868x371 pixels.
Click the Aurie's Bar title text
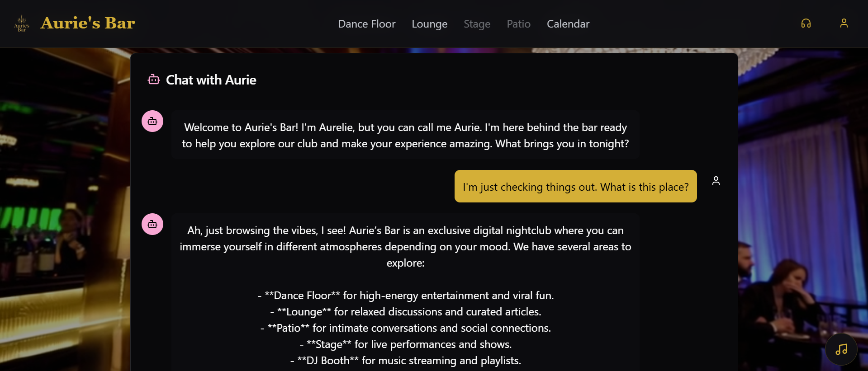[88, 23]
